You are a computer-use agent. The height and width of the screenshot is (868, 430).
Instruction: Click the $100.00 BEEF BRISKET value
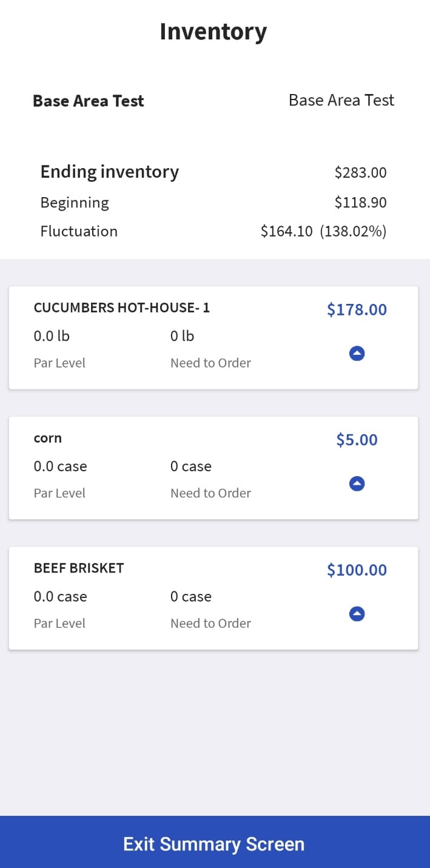point(357,570)
